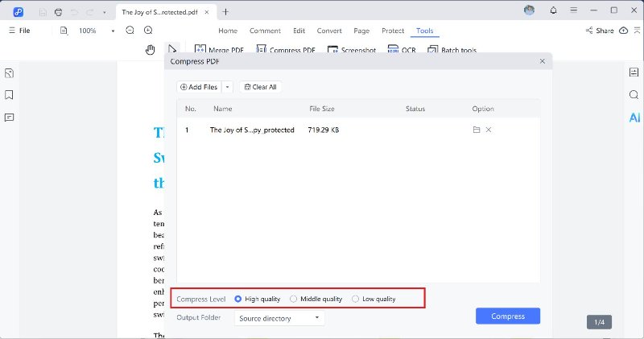Click the Screenshot tool
This screenshot has width=644, height=339.
[352, 50]
